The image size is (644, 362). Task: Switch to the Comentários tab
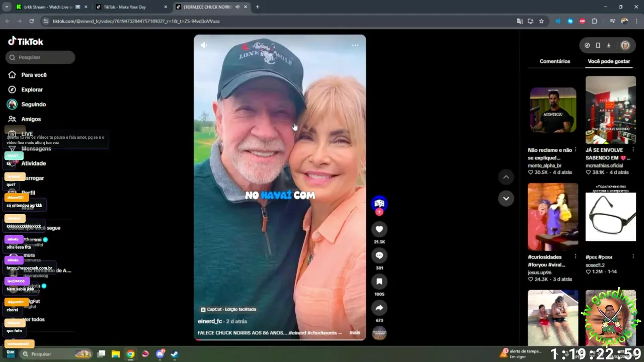(555, 61)
